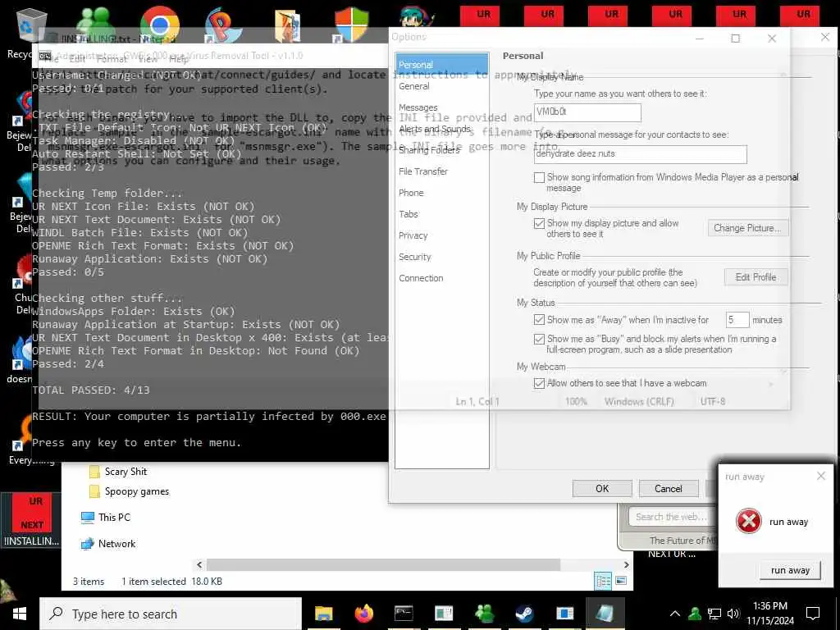Viewport: 840px width, 630px height.
Task: Open the Windows Security shield desktop icon
Action: [351, 24]
